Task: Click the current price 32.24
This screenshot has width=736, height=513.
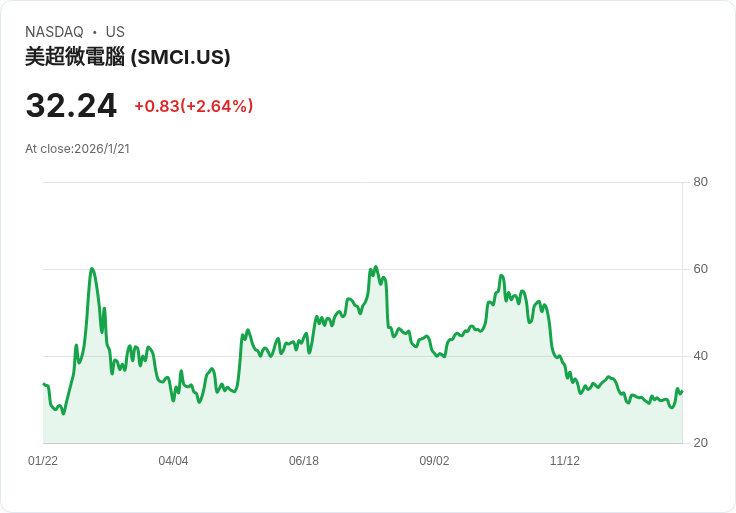Action: coord(71,105)
